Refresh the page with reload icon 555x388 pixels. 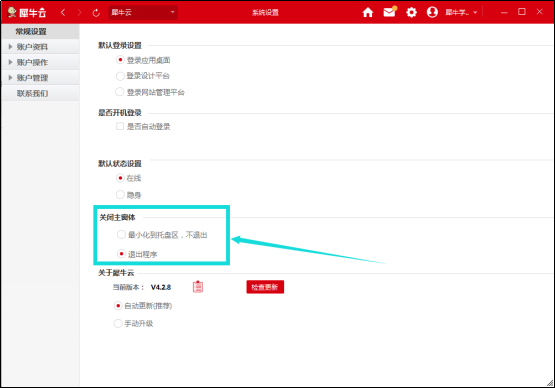click(x=96, y=13)
